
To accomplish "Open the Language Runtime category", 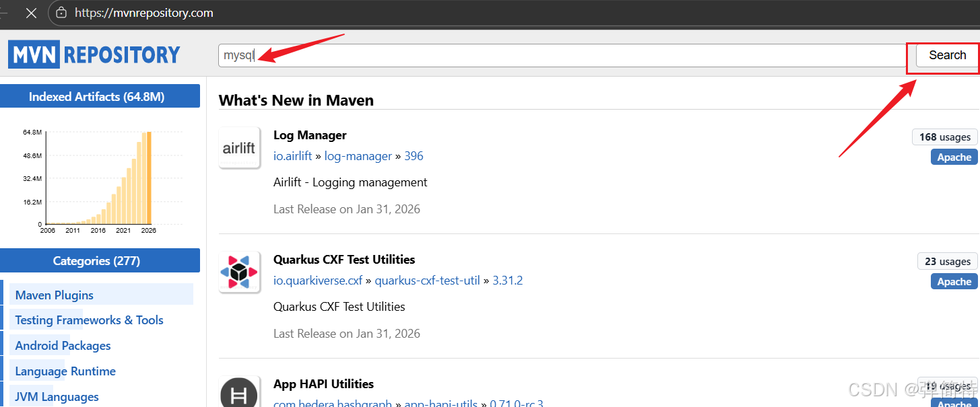I will 65,371.
